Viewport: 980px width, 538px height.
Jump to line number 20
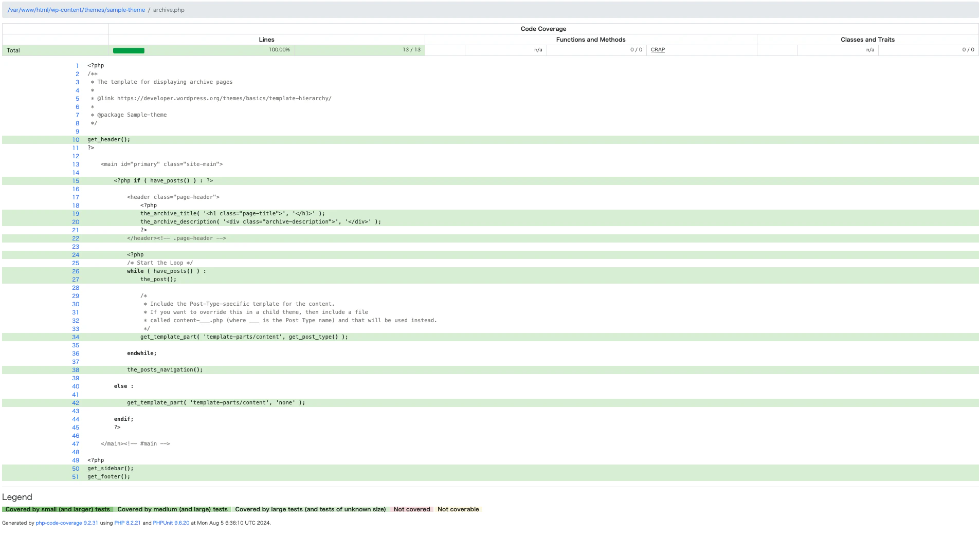click(x=76, y=222)
